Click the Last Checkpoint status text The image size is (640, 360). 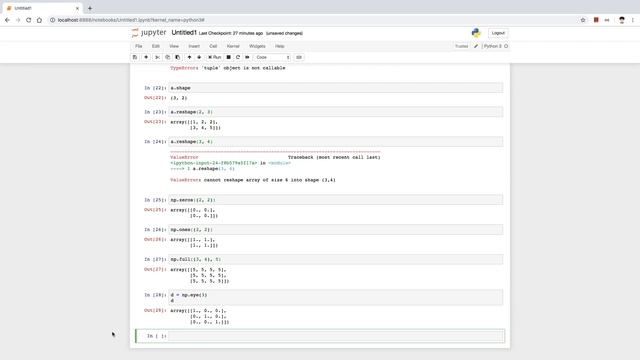coord(231,33)
